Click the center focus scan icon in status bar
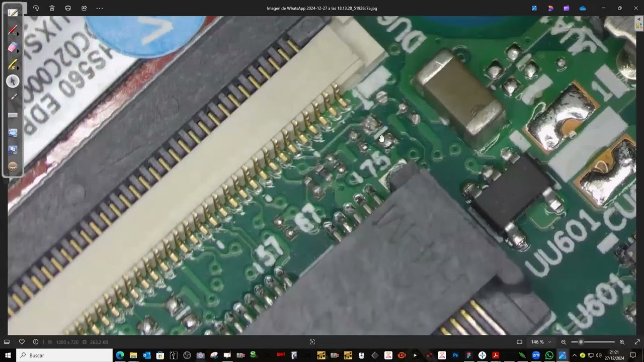The height and width of the screenshot is (362, 644). point(312,342)
